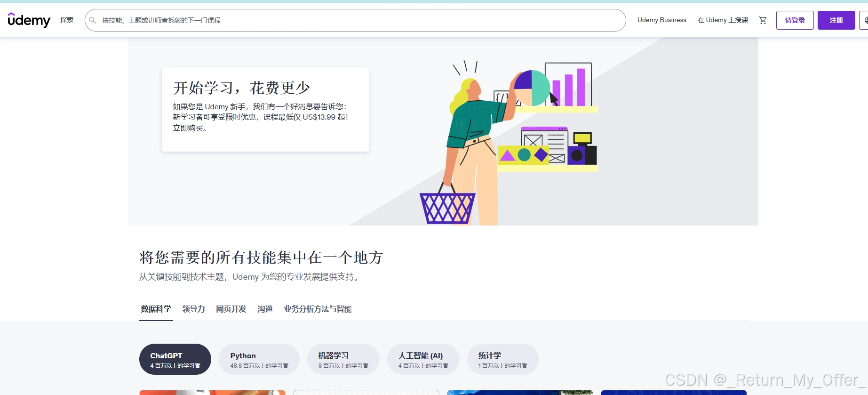Open the shopping cart icon

763,20
